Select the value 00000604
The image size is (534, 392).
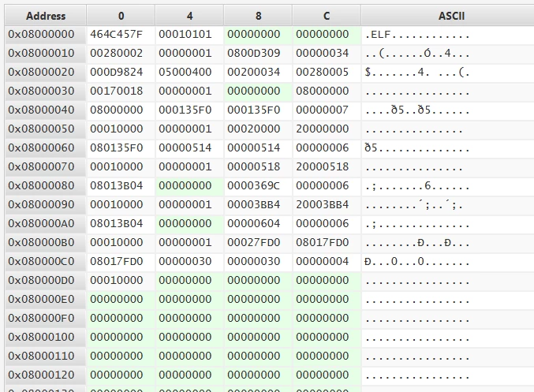[254, 223]
